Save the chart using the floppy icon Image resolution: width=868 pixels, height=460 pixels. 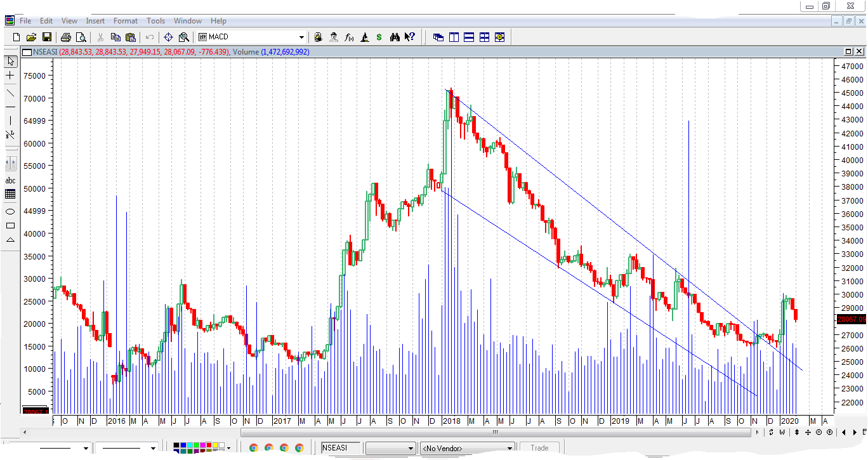[46, 37]
